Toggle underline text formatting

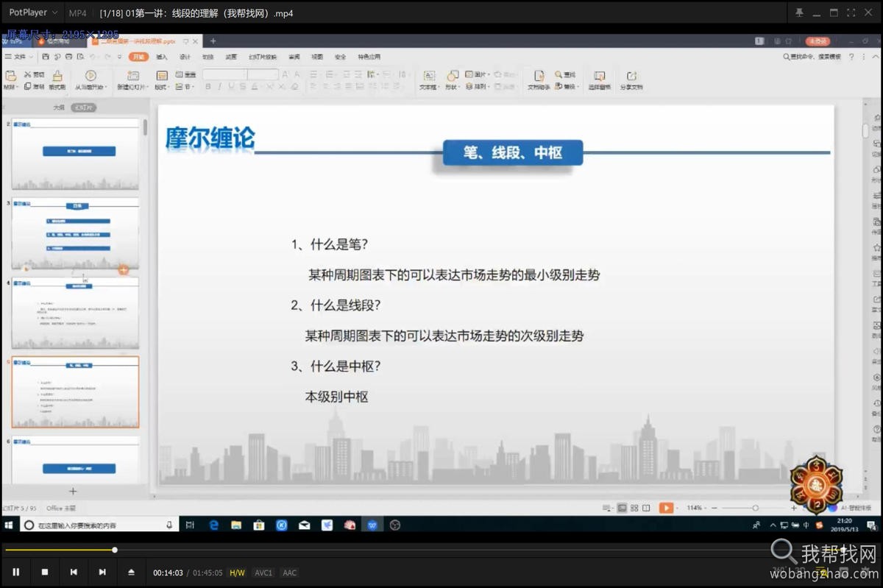click(230, 86)
